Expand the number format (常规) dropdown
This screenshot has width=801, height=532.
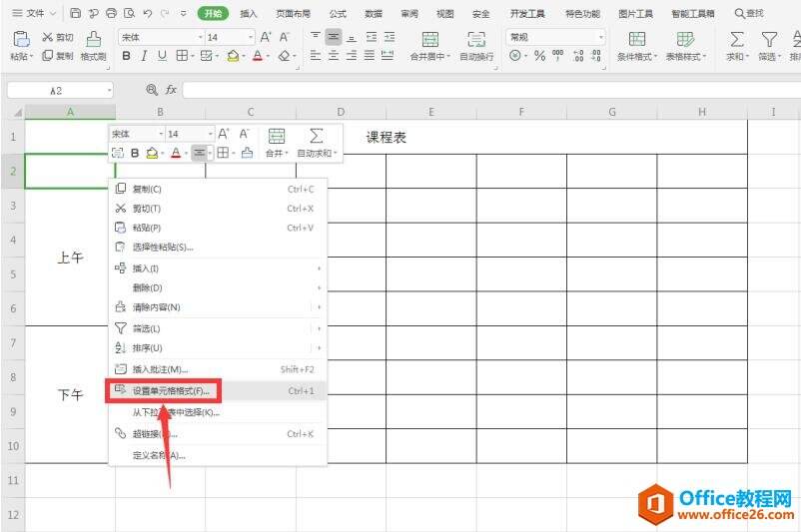pos(600,37)
